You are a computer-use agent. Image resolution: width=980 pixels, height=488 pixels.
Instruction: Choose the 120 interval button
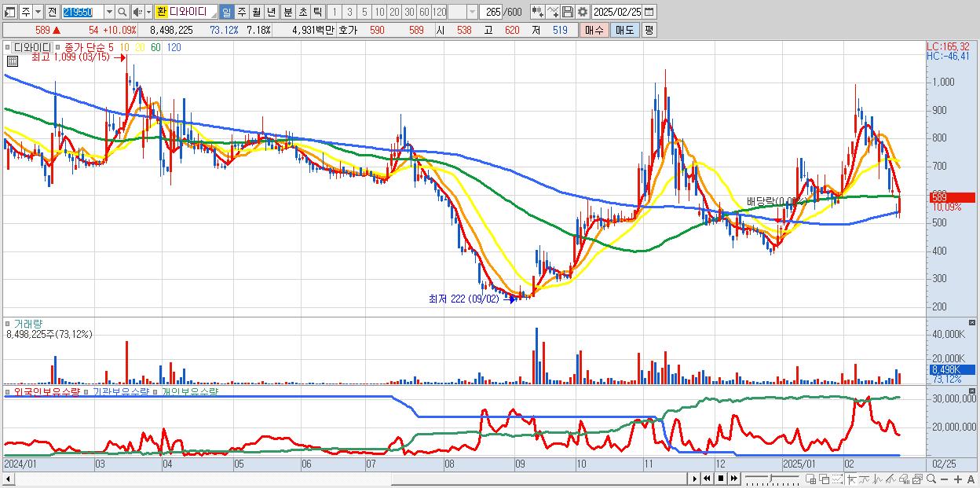439,12
